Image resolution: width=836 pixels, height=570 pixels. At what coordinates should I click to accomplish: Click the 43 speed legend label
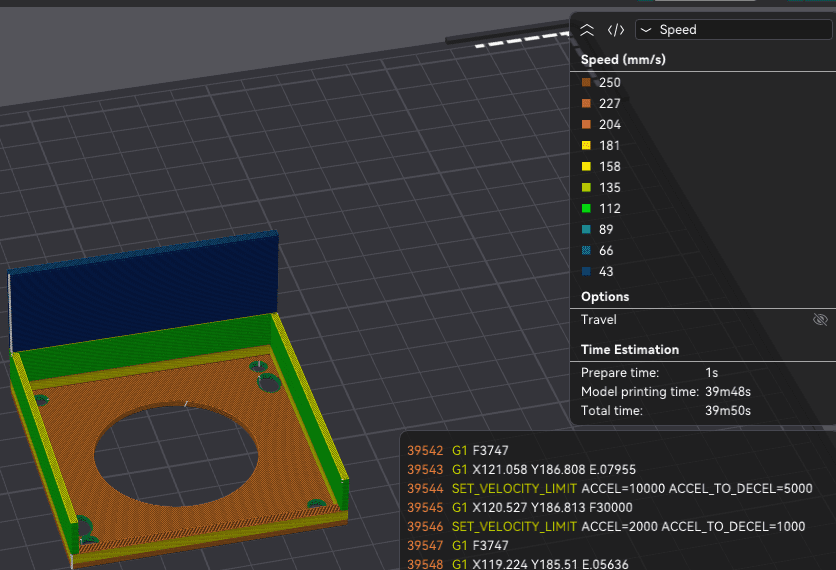click(x=606, y=271)
